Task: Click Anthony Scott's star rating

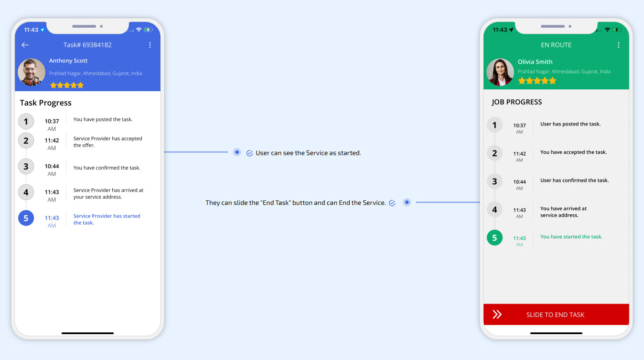Action: (x=67, y=85)
